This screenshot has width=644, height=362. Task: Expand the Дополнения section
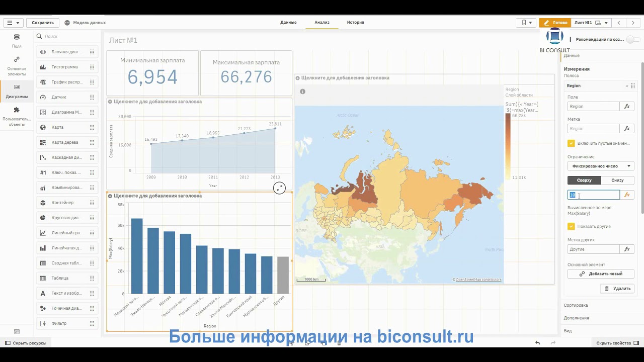click(x=601, y=318)
